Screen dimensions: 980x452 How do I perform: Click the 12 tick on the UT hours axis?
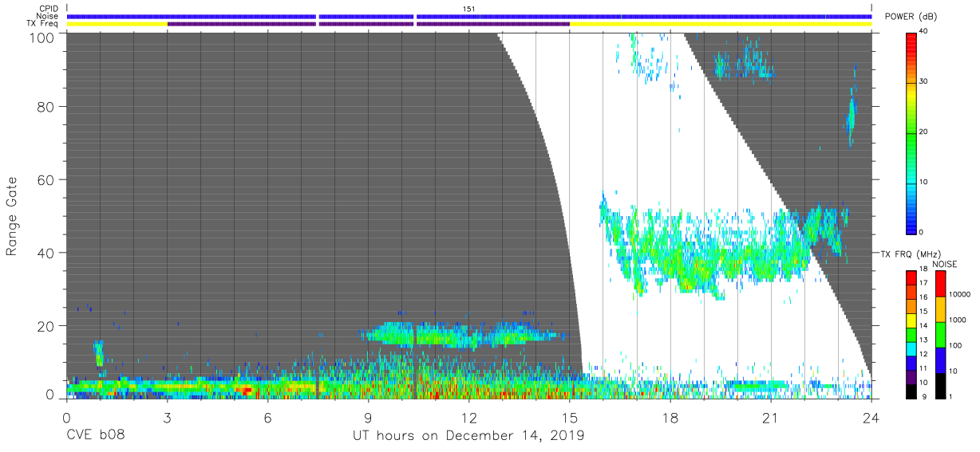tap(469, 419)
